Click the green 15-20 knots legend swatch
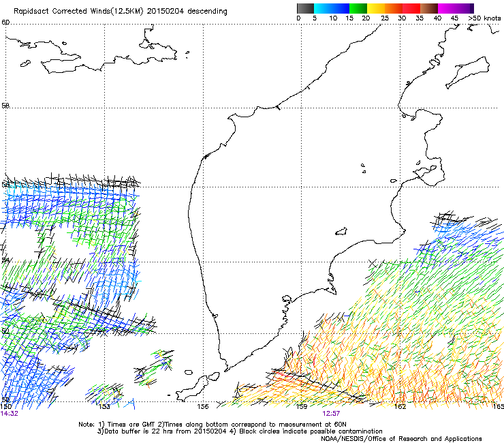The height and width of the screenshot is (443, 504). [x=358, y=8]
